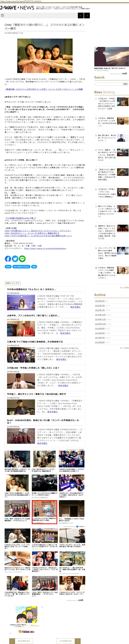Open the 前の記事を見る button
Image resolution: width=129 pixels, height=644 pixels.
pos(24,641)
